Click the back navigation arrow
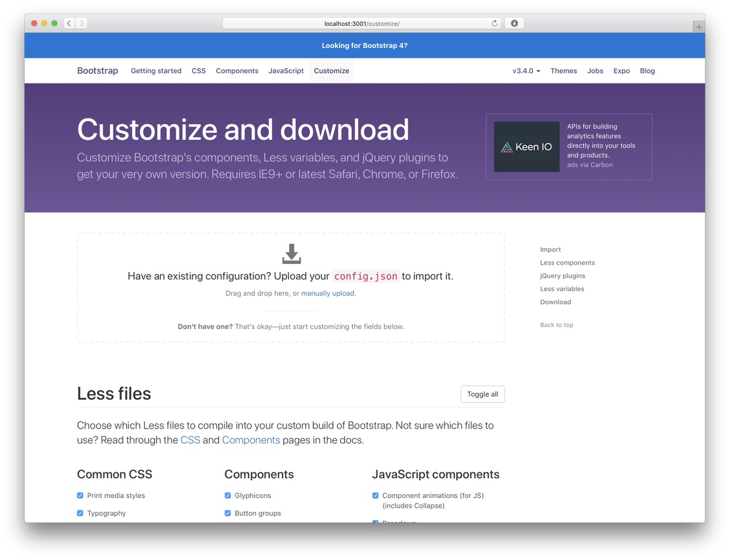Screen dimensions: 729x560 click(x=68, y=23)
